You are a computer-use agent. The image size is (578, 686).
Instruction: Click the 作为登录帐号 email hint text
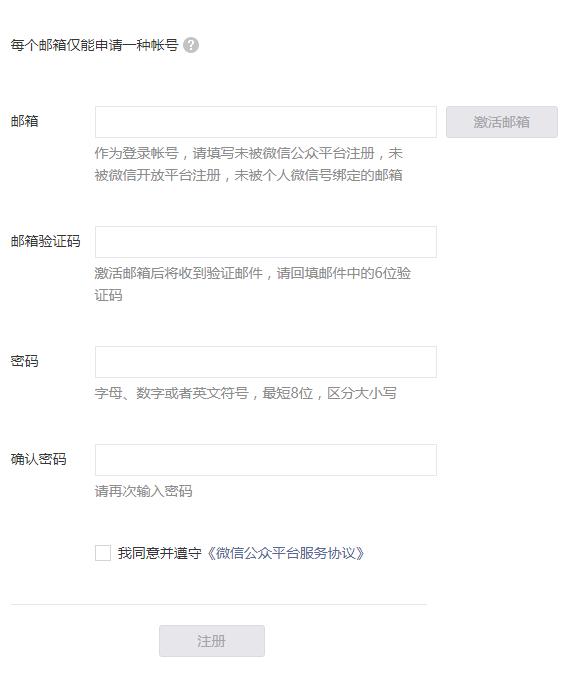249,164
